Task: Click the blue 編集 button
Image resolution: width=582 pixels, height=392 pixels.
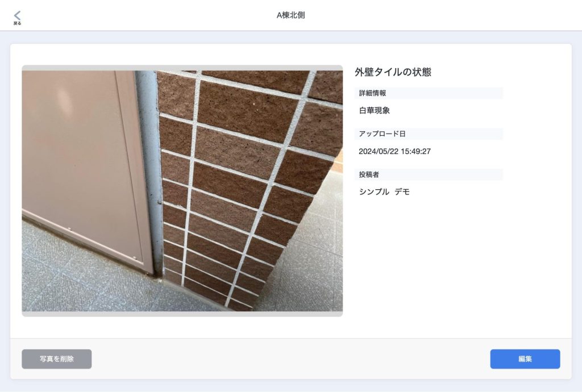Action: [525, 358]
